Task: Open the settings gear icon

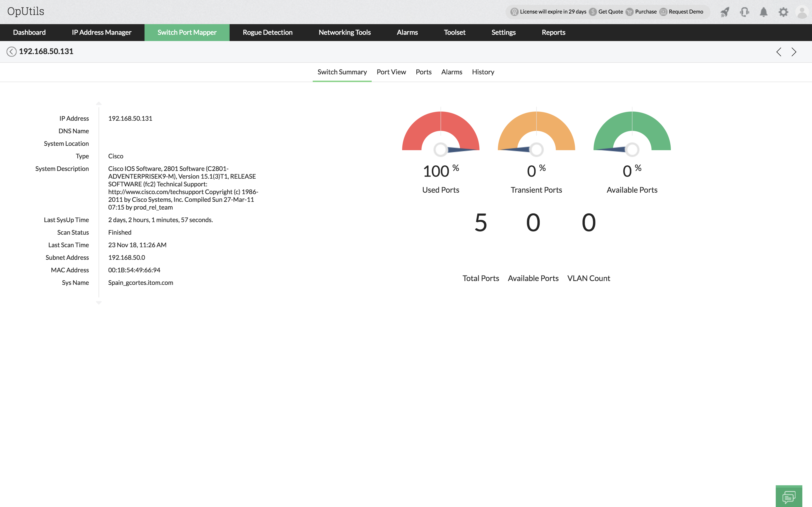Action: 783,12
